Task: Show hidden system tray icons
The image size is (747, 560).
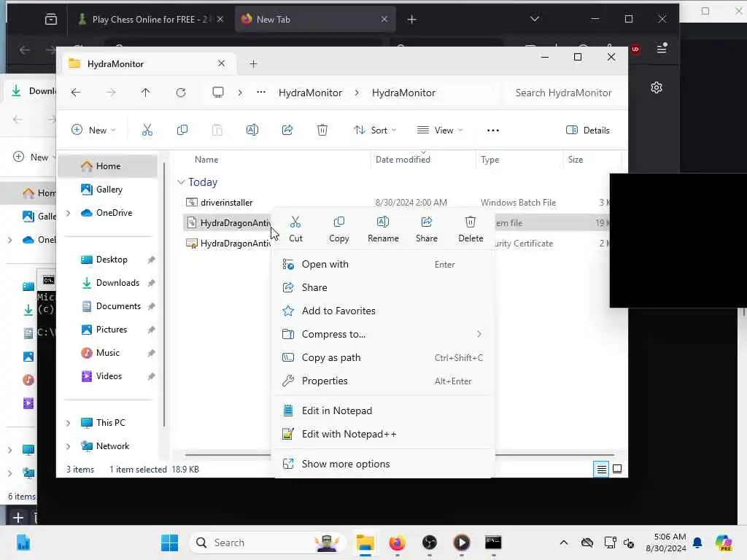Action: click(564, 542)
